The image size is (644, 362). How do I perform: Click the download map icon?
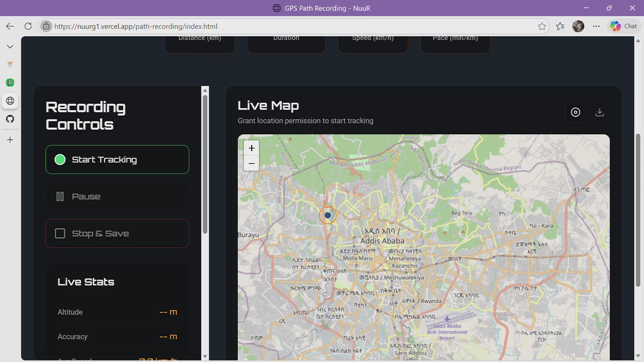tap(600, 112)
